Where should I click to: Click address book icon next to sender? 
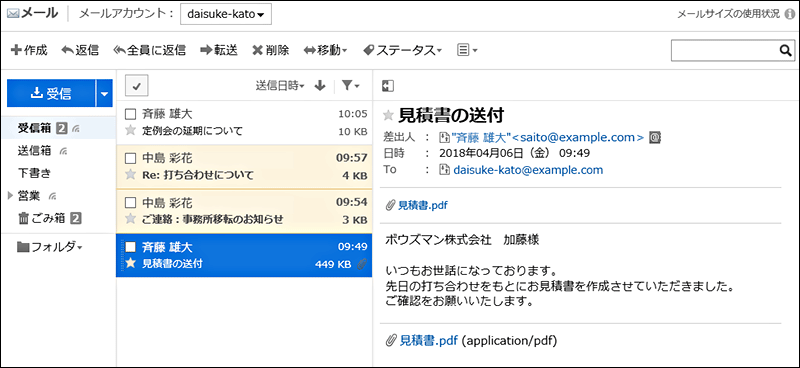[x=655, y=137]
